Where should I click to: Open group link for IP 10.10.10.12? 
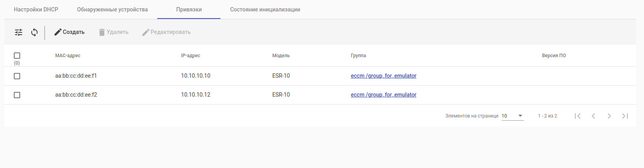pyautogui.click(x=383, y=95)
